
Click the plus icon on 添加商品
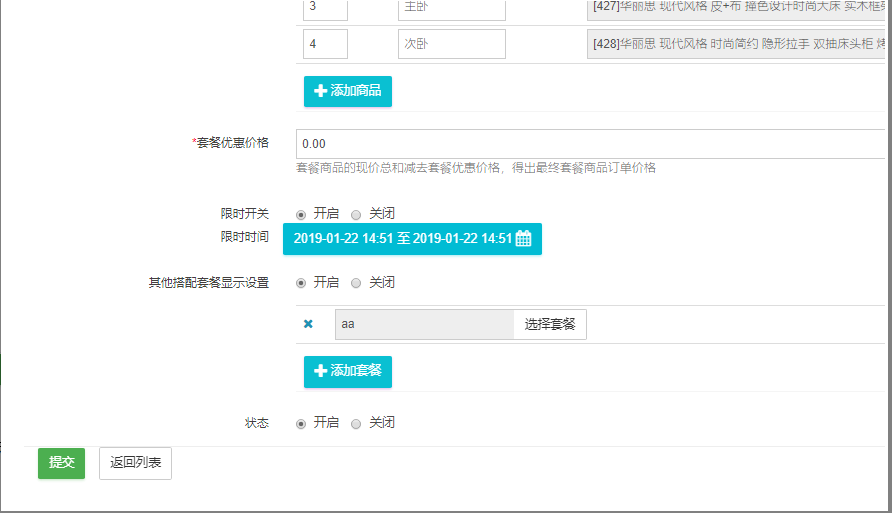point(320,91)
